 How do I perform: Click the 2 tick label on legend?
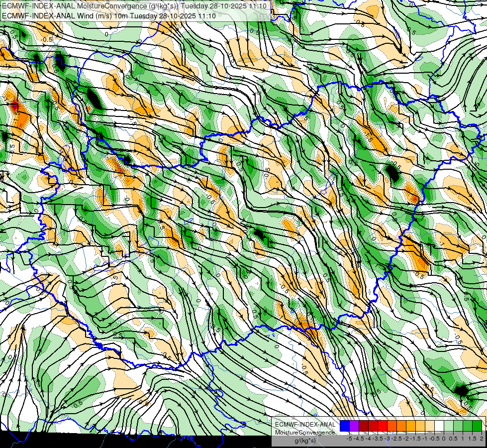point(482,439)
